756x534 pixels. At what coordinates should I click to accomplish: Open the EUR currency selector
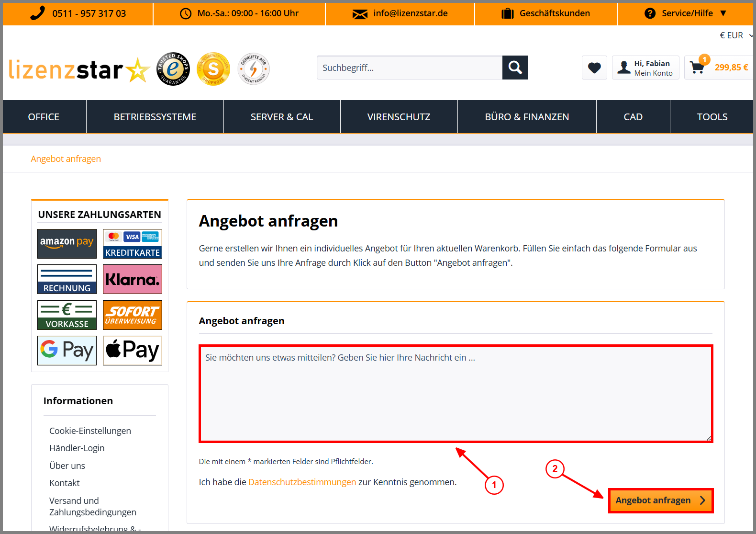[x=736, y=35]
